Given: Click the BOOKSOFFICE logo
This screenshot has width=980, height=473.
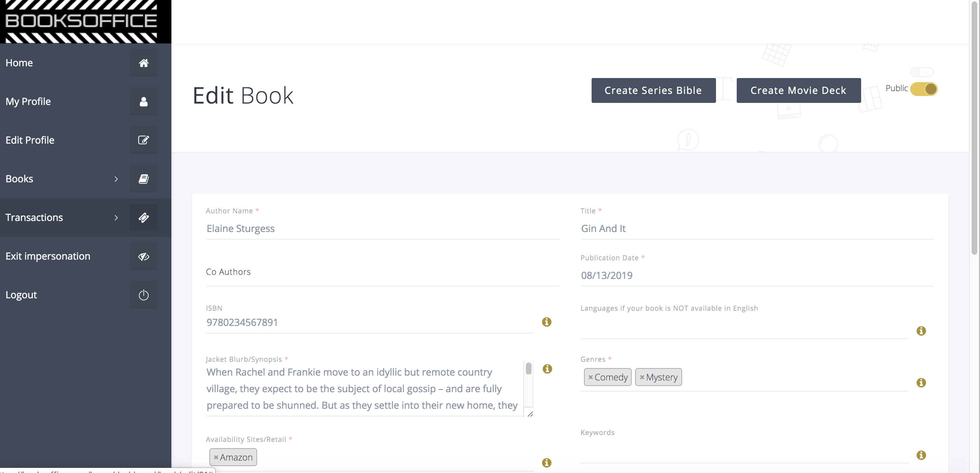Looking at the screenshot, I should click(81, 21).
